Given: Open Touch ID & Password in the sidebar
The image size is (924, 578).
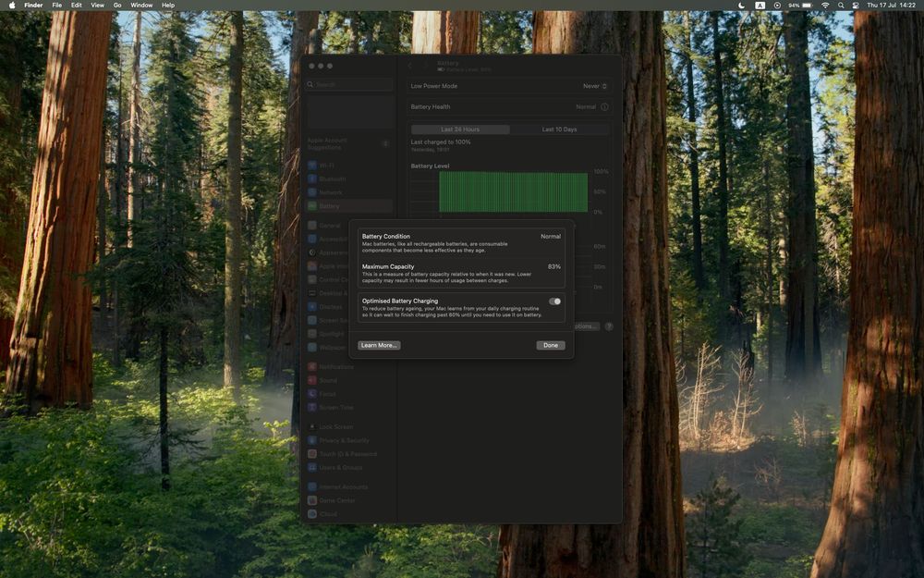Looking at the screenshot, I should pyautogui.click(x=349, y=454).
